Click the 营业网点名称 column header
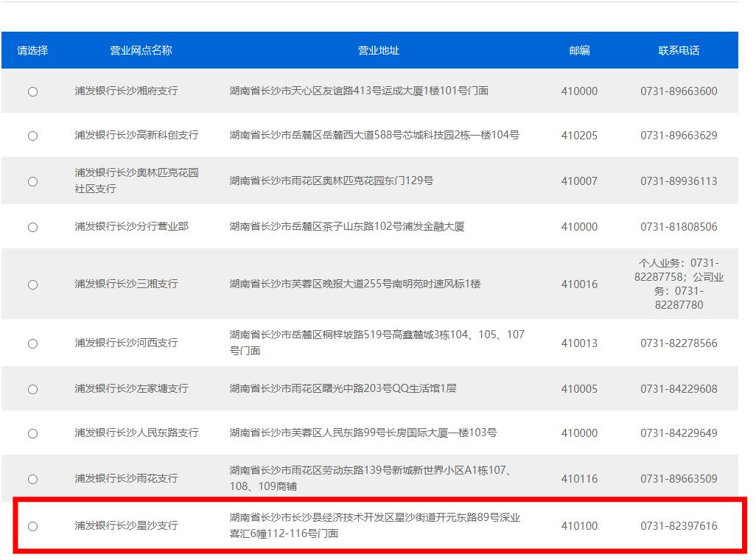This screenshot has height=560, width=756. [141, 51]
